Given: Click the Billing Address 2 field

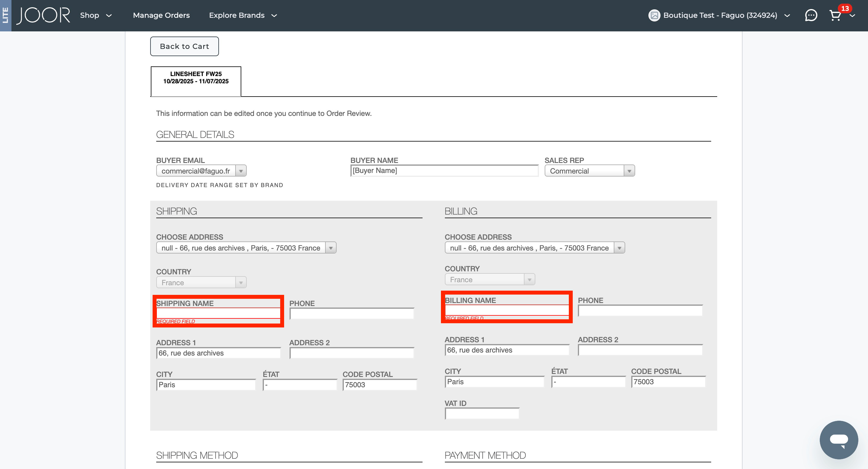Looking at the screenshot, I should 640,350.
